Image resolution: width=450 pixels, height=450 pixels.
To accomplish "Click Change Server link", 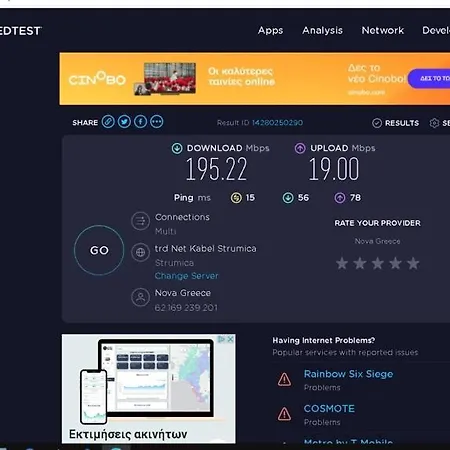I will pyautogui.click(x=187, y=276).
